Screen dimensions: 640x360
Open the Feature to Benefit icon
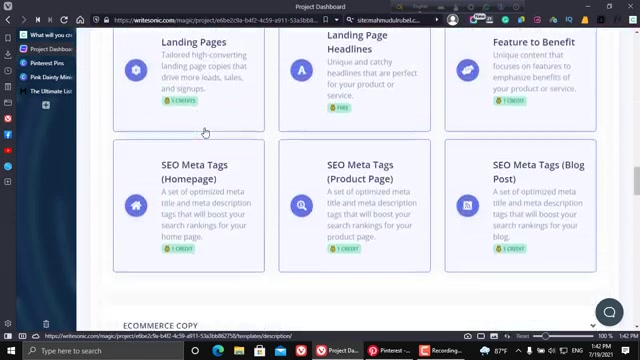pos(468,70)
